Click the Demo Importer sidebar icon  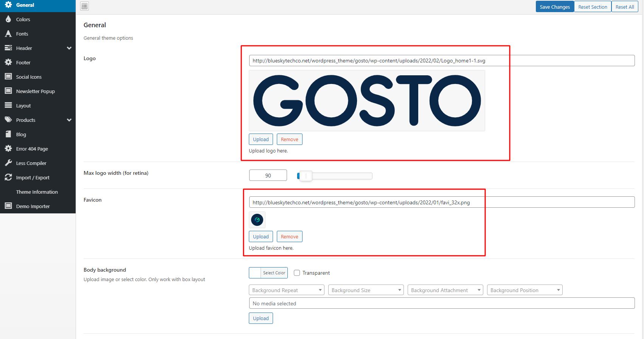pyautogui.click(x=8, y=206)
